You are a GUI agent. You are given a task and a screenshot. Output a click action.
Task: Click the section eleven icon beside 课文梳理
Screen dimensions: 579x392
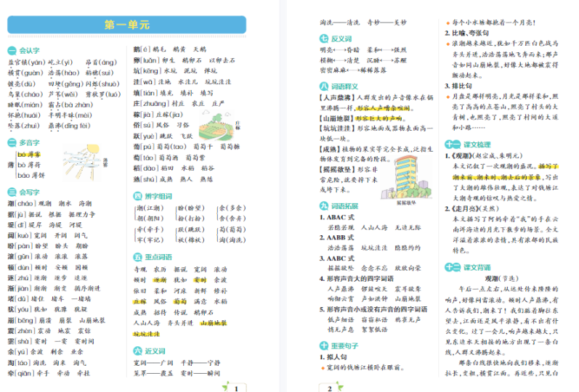tap(451, 144)
